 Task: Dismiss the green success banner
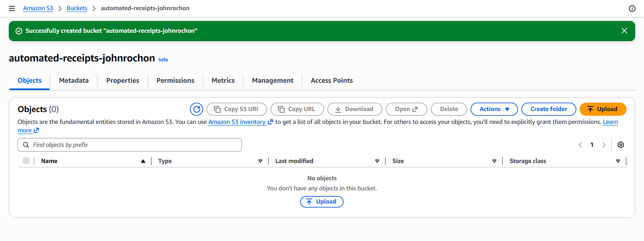(624, 31)
